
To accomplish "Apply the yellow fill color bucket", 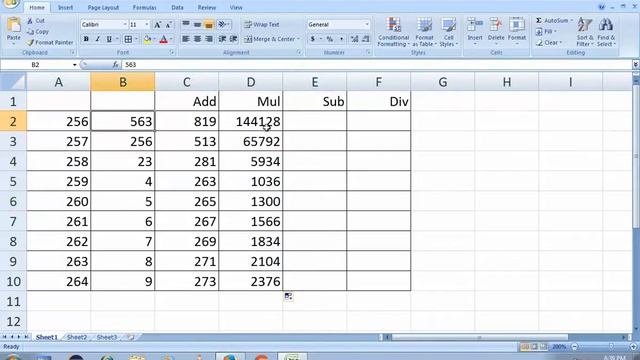I will click(x=147, y=39).
